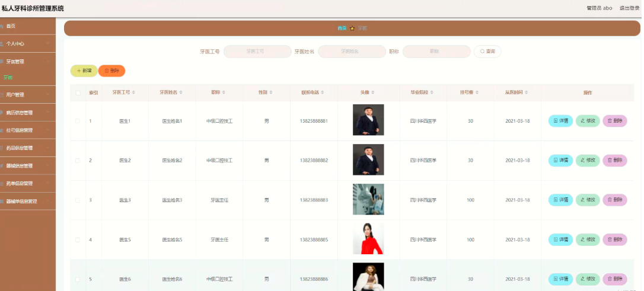644x291 pixels.
Task: Sort rows by 挂号费 arrows
Action: 477,93
